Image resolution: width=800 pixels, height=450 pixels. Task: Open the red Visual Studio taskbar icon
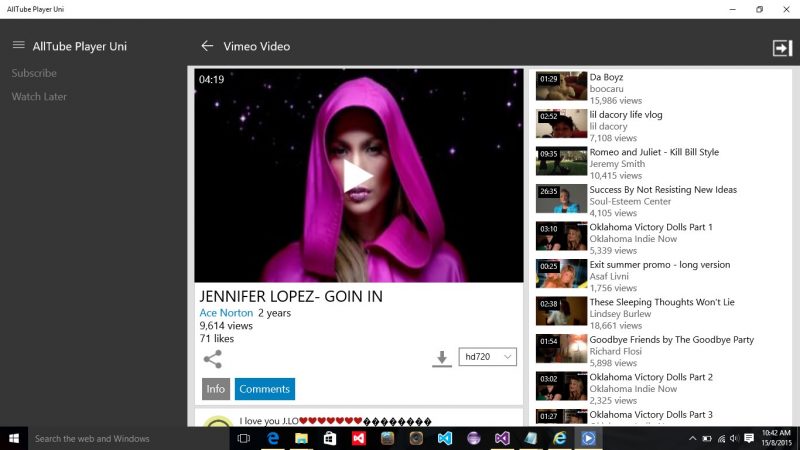tap(359, 438)
